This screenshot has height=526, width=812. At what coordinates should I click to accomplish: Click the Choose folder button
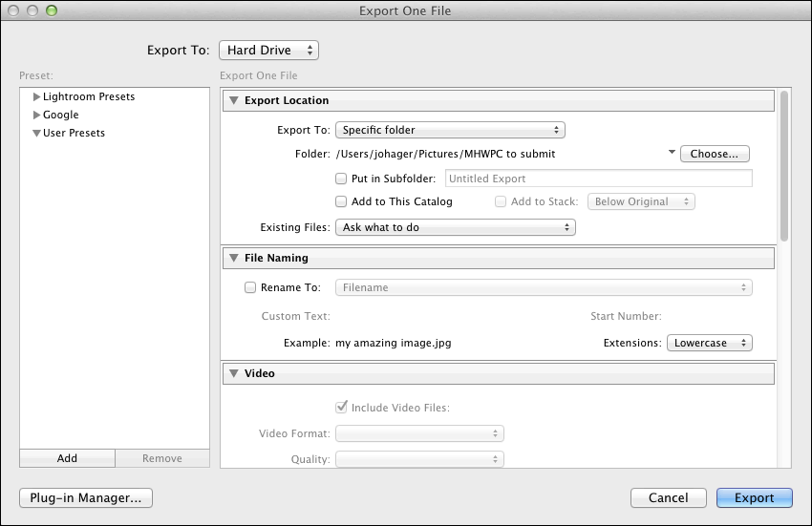point(715,154)
